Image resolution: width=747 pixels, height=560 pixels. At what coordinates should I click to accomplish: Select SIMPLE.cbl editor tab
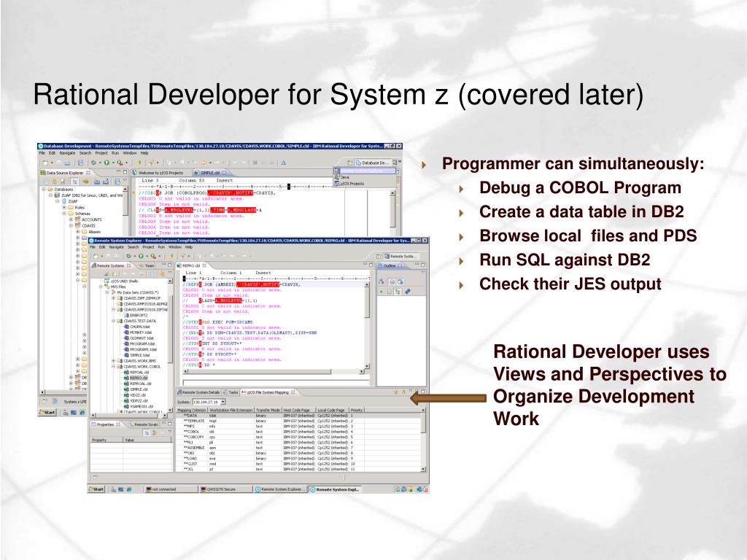210,173
